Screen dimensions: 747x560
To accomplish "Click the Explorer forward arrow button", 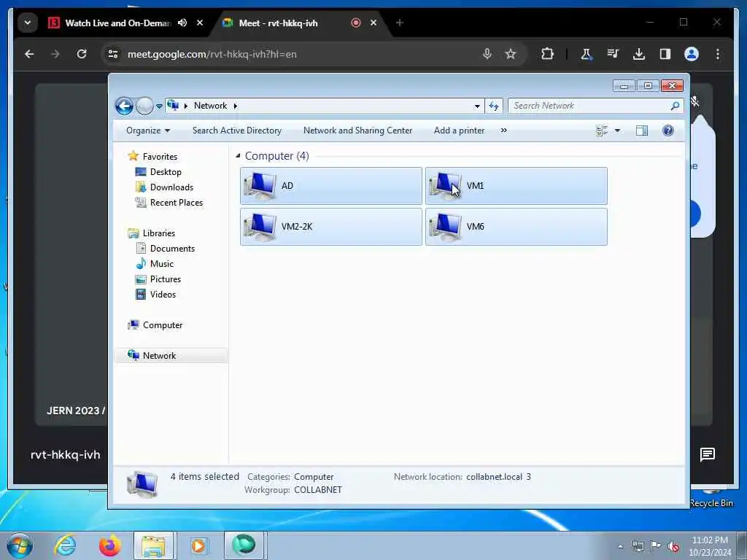I will (144, 106).
